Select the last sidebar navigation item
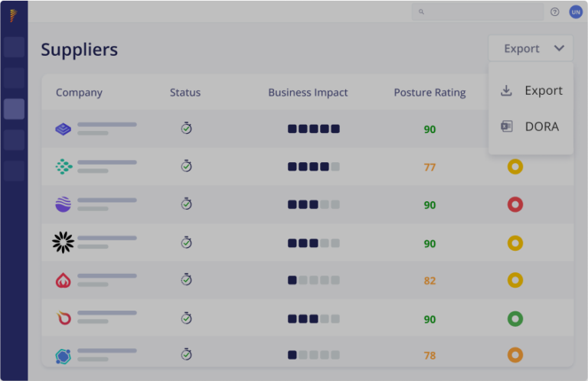This screenshot has height=381, width=588. point(14,171)
